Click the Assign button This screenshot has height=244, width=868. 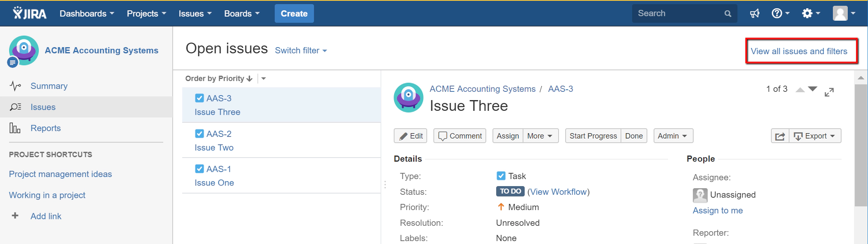point(508,136)
